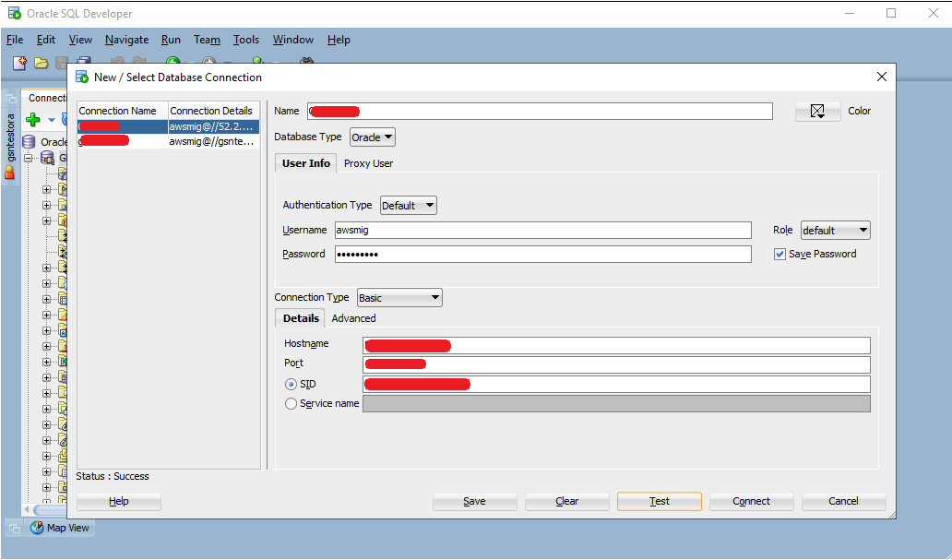Click the window-list icon left of Map View
The image size is (952, 560).
14,529
